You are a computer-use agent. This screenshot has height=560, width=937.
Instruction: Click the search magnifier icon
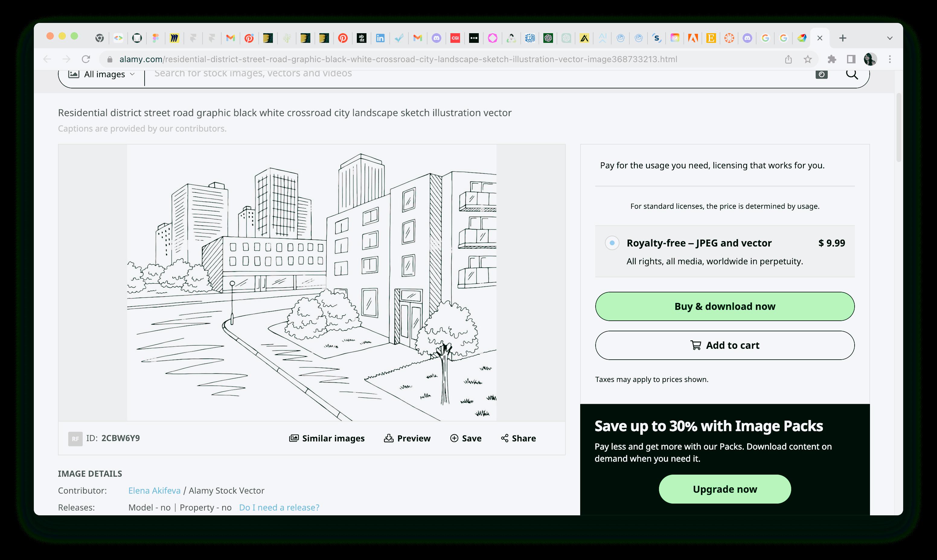852,74
